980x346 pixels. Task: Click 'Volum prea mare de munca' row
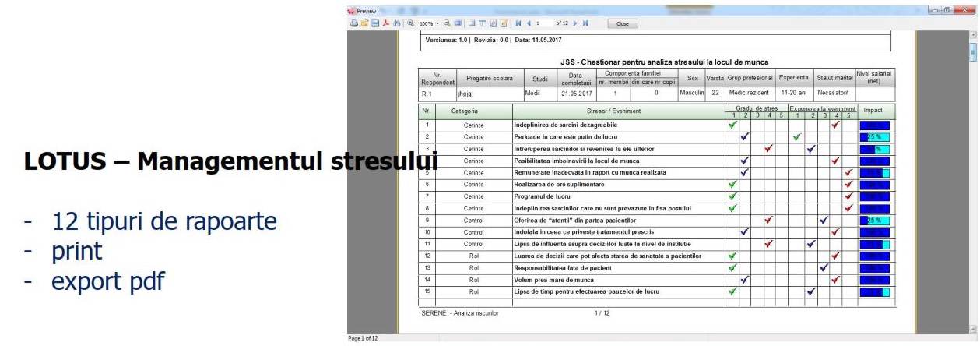coord(553,279)
